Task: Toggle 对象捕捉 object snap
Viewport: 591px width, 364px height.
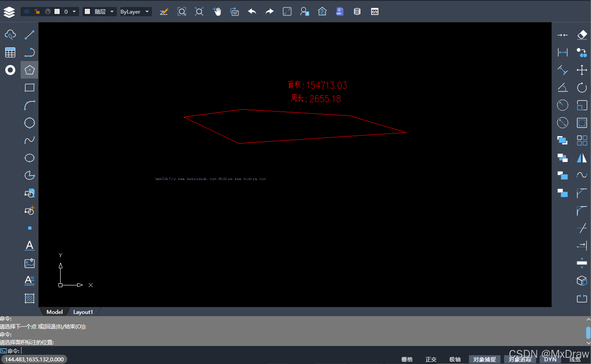Action: click(x=485, y=359)
